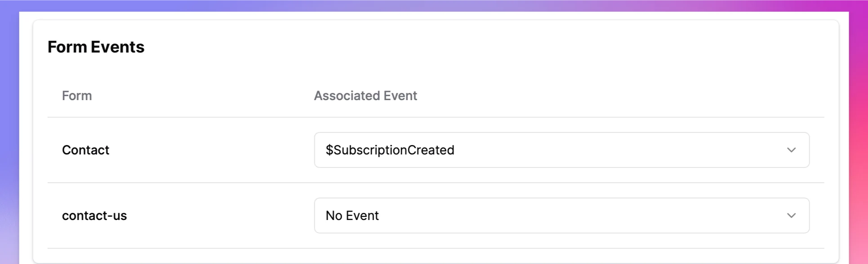Open the $SubscriptionCreated event dropdown
The height and width of the screenshot is (264, 868).
(x=561, y=150)
